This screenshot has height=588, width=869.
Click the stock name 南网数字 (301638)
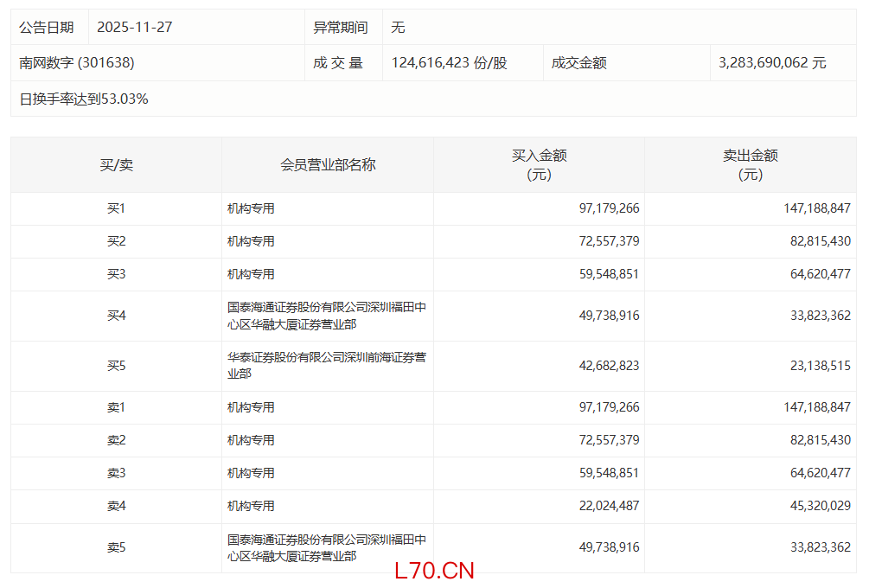[77, 63]
